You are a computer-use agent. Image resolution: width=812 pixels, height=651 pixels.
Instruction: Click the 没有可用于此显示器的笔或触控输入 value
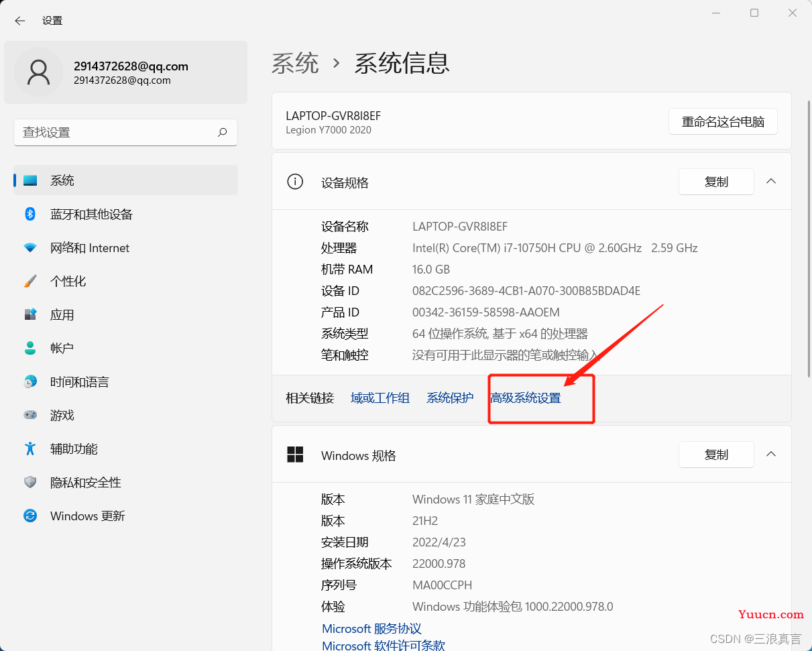click(x=505, y=355)
